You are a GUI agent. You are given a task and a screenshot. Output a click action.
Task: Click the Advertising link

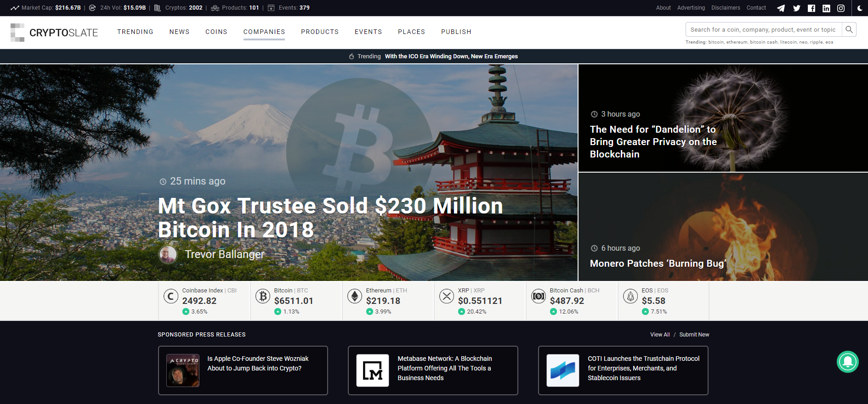691,8
